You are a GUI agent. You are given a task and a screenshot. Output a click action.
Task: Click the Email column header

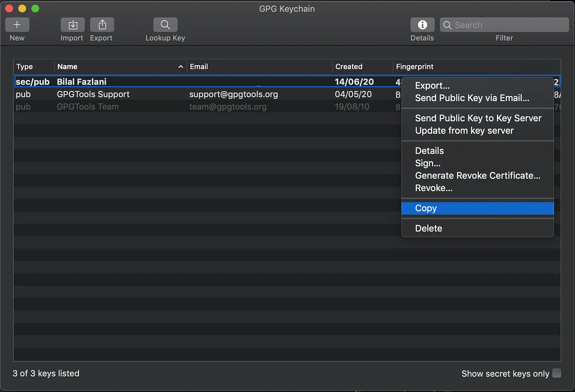[x=199, y=66]
